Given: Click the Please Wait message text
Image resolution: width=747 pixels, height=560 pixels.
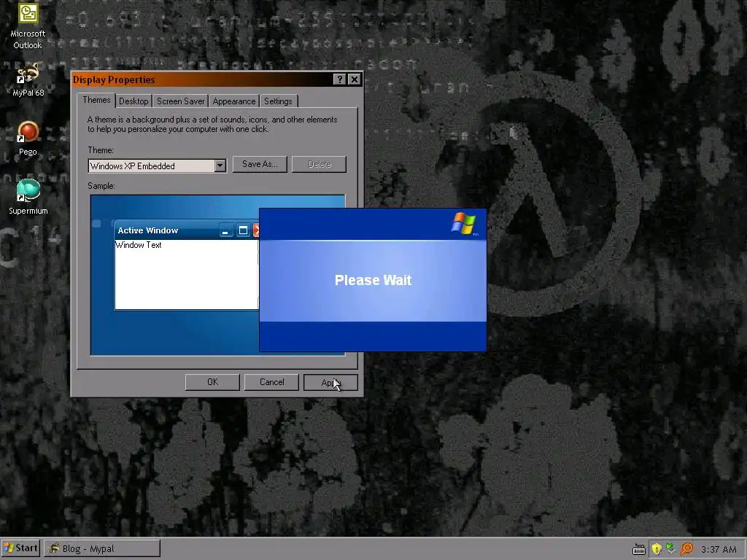Looking at the screenshot, I should tap(373, 280).
